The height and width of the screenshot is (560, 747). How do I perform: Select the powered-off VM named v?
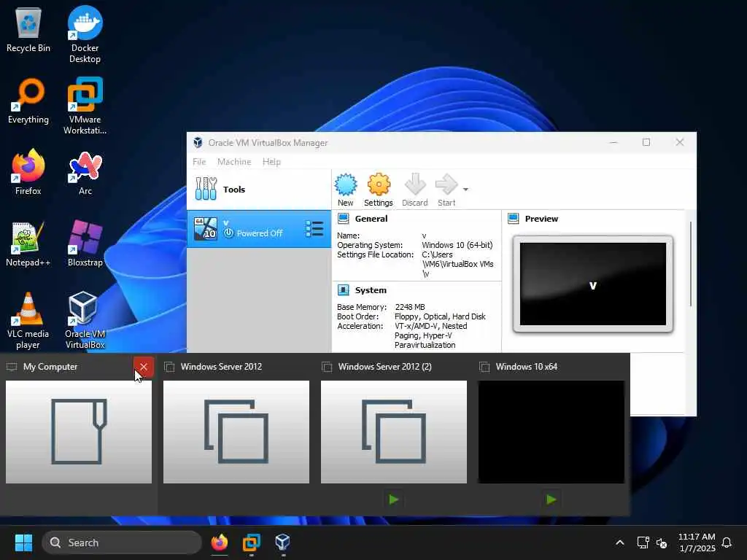(x=259, y=229)
